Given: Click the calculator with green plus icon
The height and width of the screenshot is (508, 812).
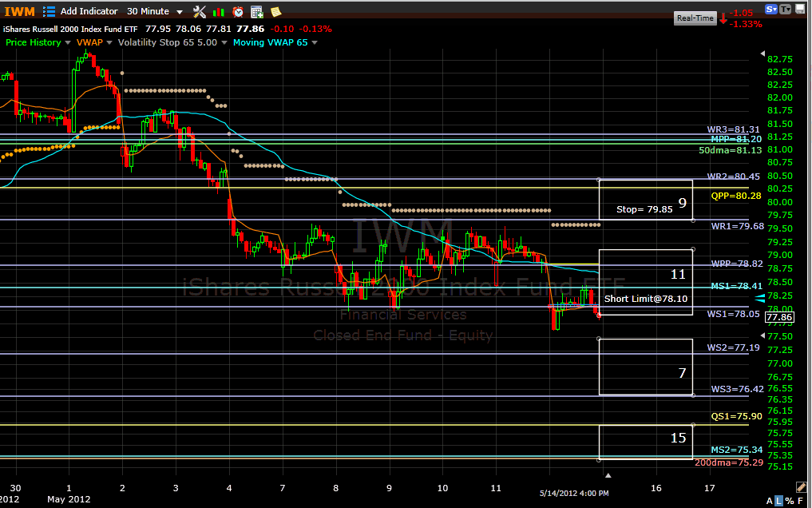Looking at the screenshot, I should pos(257,11).
